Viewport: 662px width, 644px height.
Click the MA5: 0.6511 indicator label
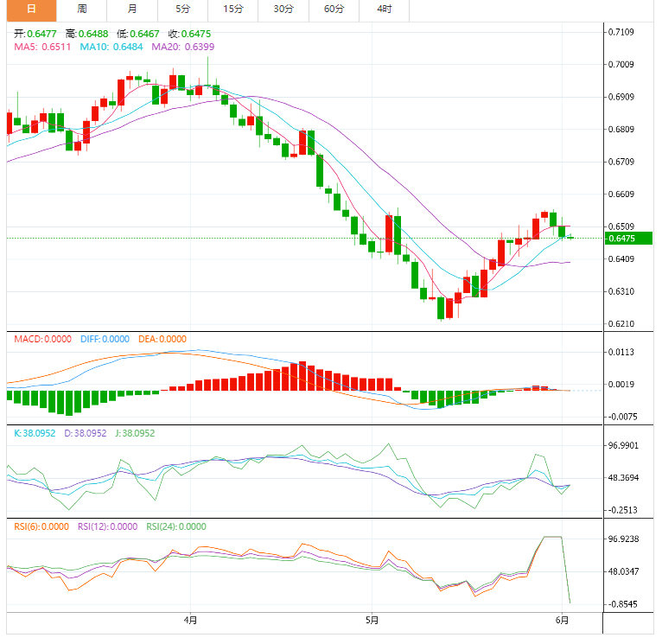42,47
